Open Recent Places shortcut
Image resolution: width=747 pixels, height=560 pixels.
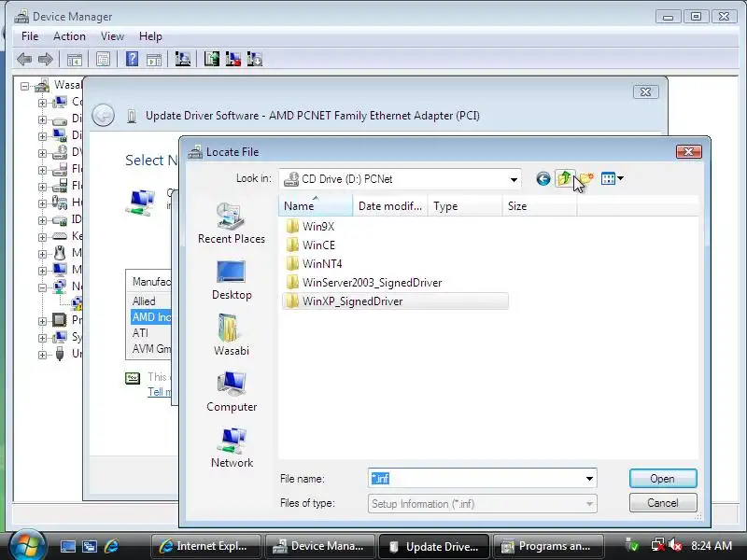point(232,223)
